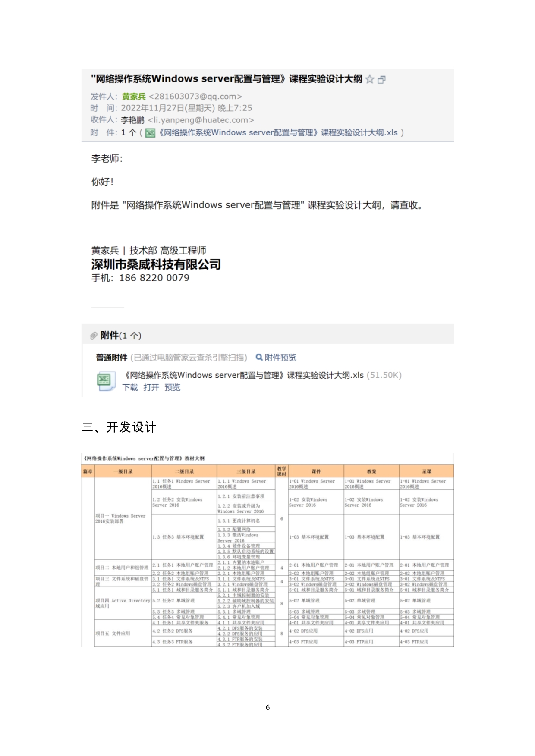535x756 pixels.
Task: Open the 附件预览 link
Action: click(280, 358)
